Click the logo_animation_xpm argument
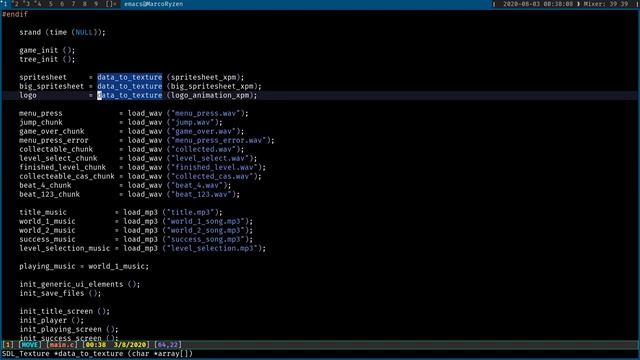Image resolution: width=640 pixels, height=360 pixels. pos(210,95)
